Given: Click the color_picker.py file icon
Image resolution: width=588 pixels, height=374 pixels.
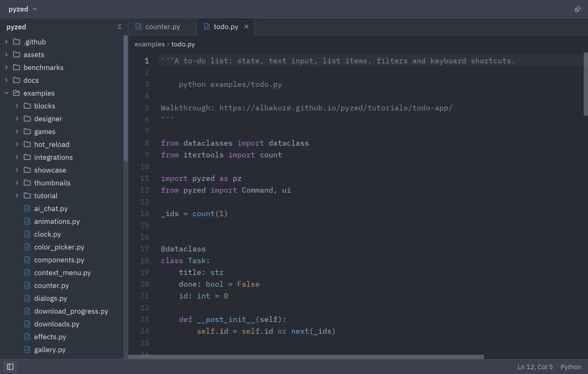Looking at the screenshot, I should click(x=27, y=247).
